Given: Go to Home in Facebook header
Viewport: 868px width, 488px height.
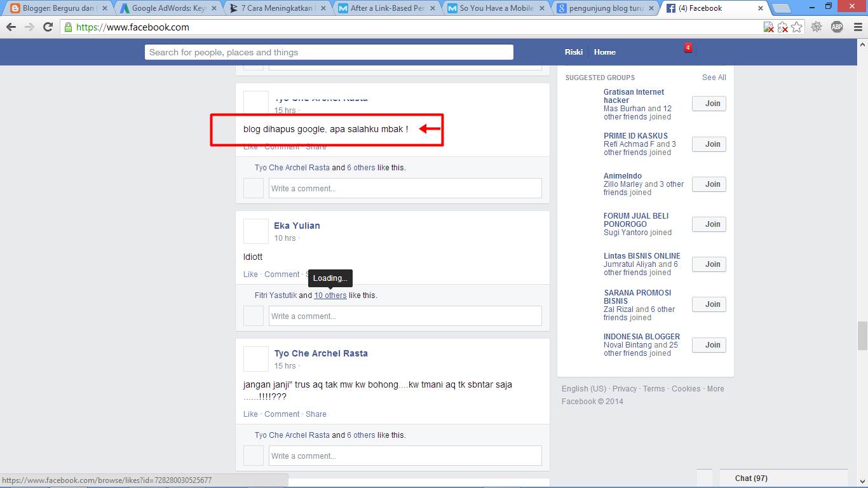Looking at the screenshot, I should [605, 52].
